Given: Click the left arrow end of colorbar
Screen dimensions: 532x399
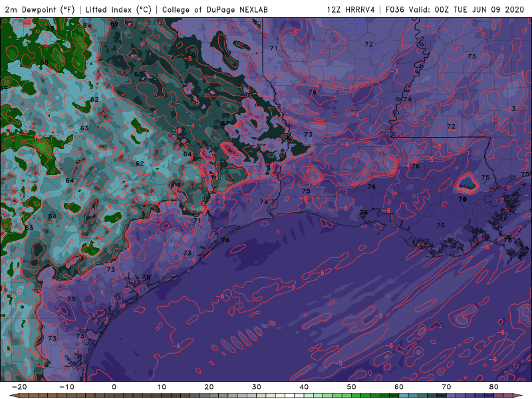Looking at the screenshot, I should [13, 396].
